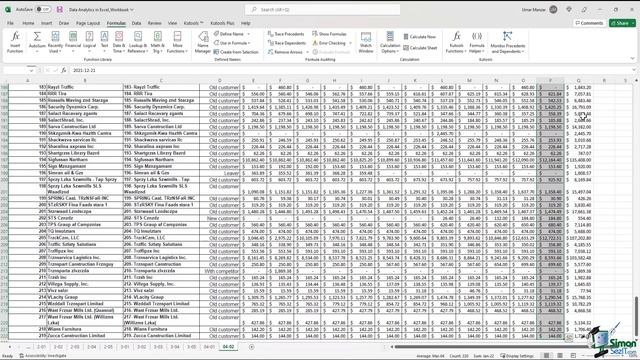640x360 pixels.
Task: Select the 3-05 sheet tab
Action: click(191, 347)
